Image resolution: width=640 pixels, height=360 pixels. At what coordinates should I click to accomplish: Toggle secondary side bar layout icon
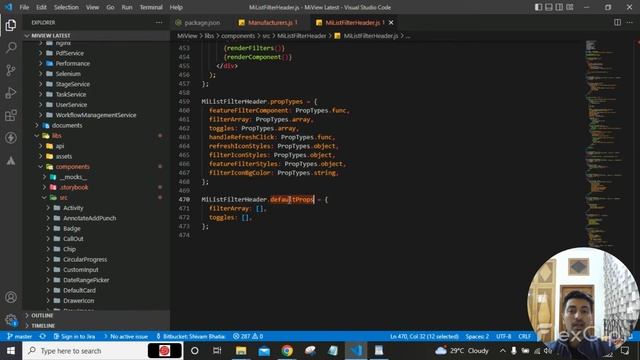tap(559, 7)
